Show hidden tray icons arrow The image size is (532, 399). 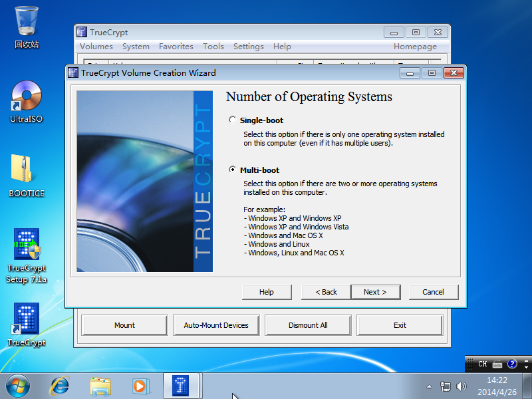429,386
